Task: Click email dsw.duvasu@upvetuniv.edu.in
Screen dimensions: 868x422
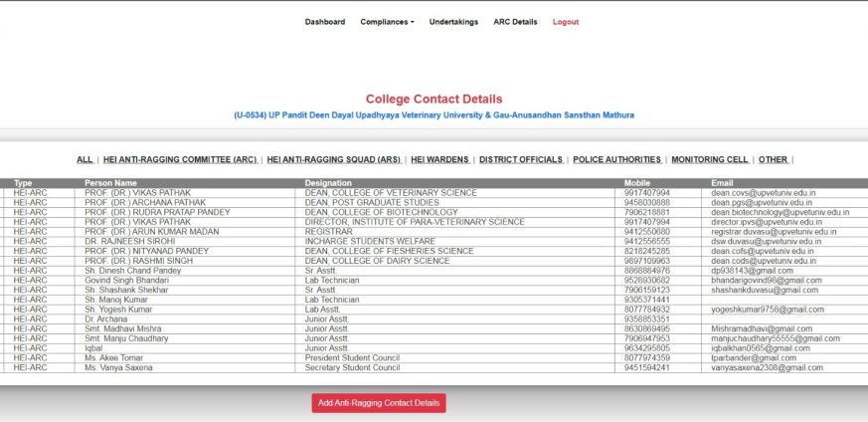Action: 767,242
